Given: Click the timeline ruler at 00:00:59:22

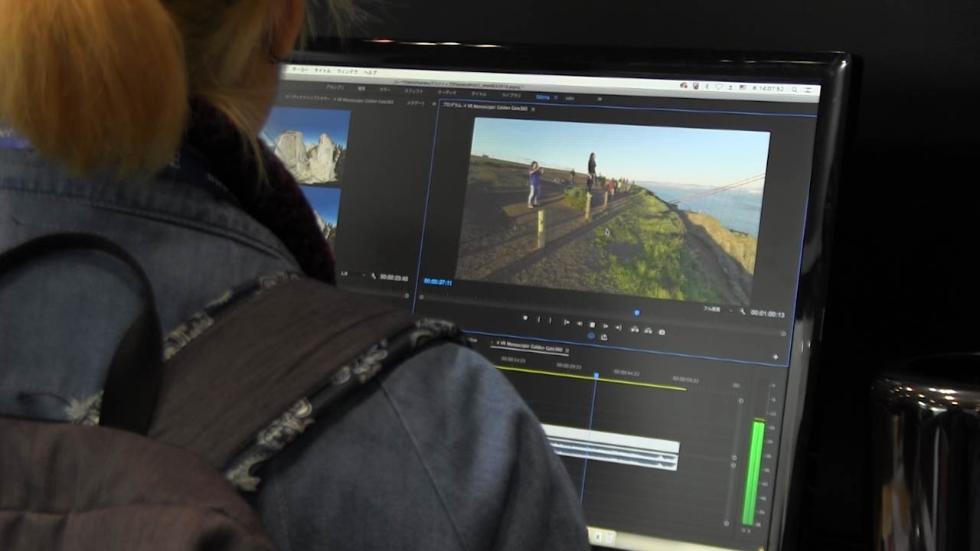Looking at the screenshot, I should point(686,379).
